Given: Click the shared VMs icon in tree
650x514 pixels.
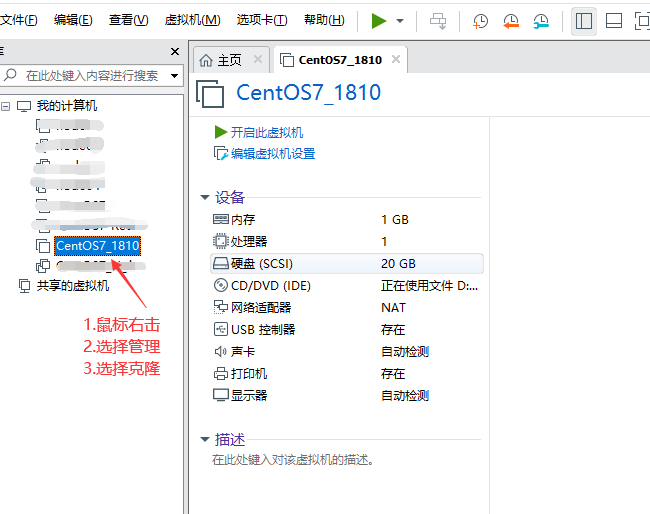Looking at the screenshot, I should coord(24,286).
